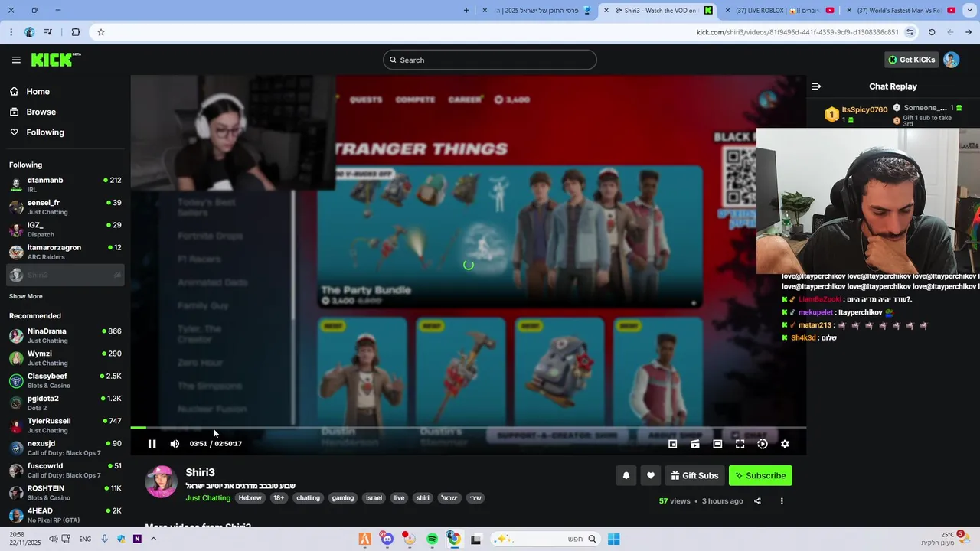Open TylerRussell recommended channel

[65, 425]
